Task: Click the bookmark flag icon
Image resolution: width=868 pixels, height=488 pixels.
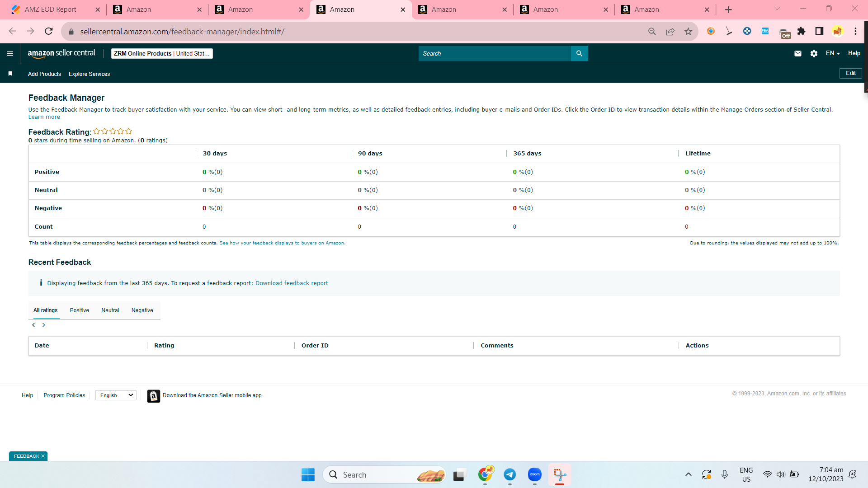Action: click(10, 74)
